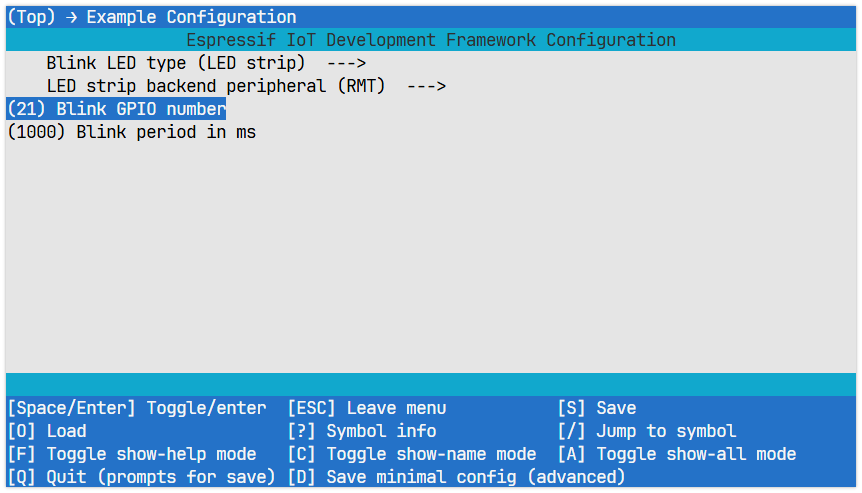Click Save minimal config (advanced) hint
The height and width of the screenshot is (493, 862).
click(x=456, y=477)
